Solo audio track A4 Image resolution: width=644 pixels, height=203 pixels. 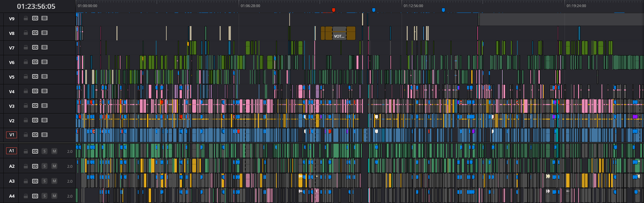pyautogui.click(x=45, y=197)
